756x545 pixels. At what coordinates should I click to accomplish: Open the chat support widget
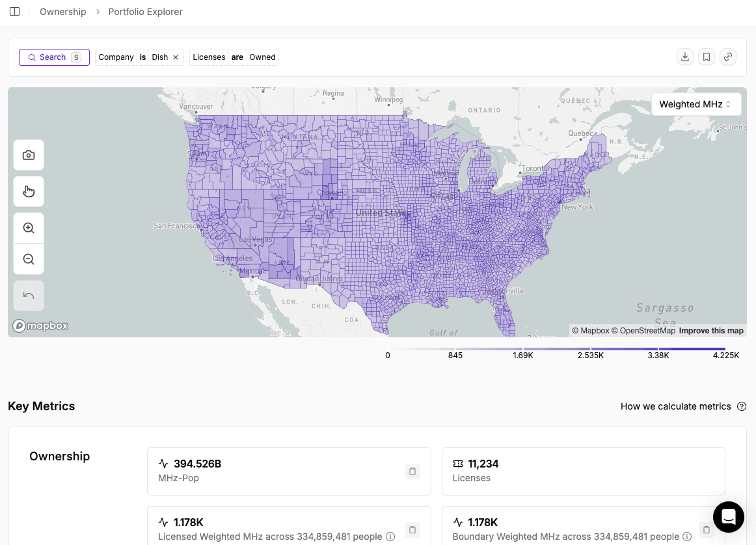click(728, 517)
